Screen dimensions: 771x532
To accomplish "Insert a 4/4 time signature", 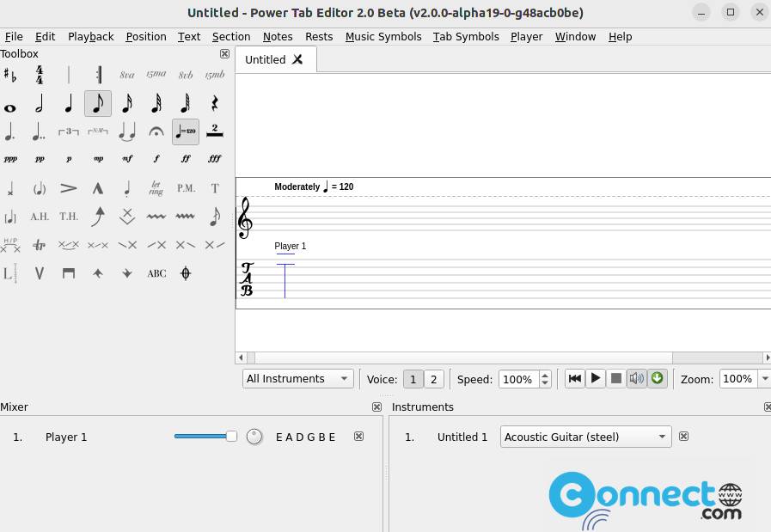I will tap(40, 75).
